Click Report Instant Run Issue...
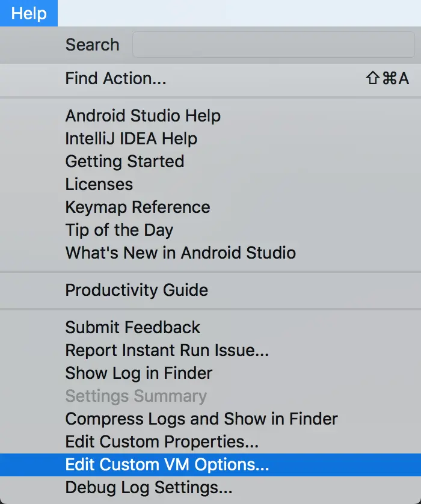421x504 pixels. (x=167, y=350)
